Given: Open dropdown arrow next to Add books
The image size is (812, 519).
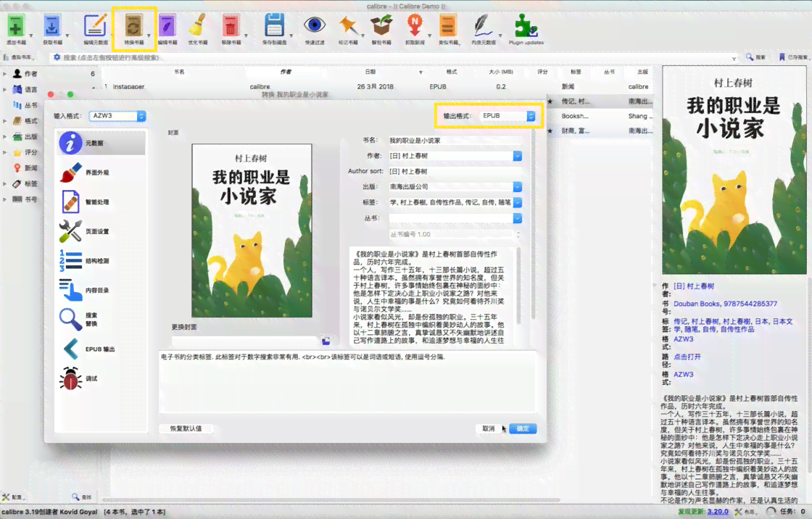Looking at the screenshot, I should pyautogui.click(x=30, y=36).
